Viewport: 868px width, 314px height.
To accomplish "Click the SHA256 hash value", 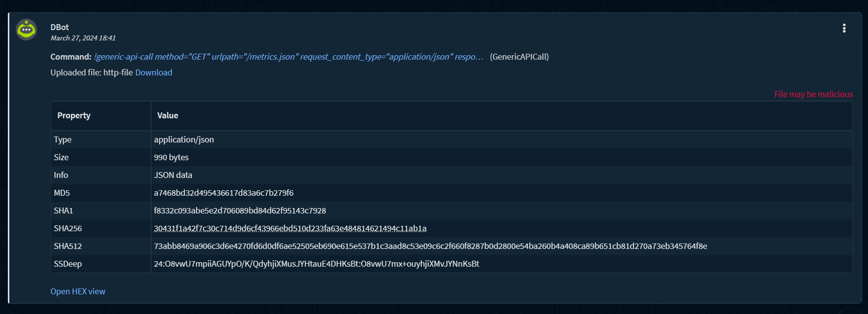I will 290,228.
